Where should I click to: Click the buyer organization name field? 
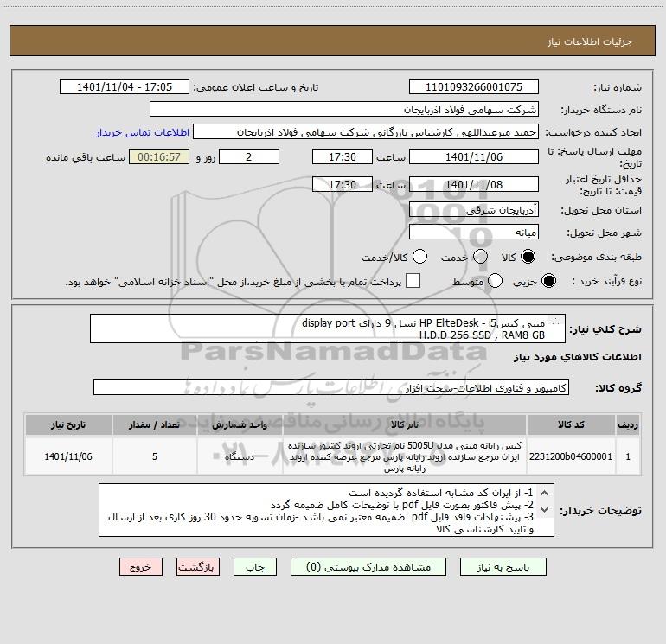344,109
